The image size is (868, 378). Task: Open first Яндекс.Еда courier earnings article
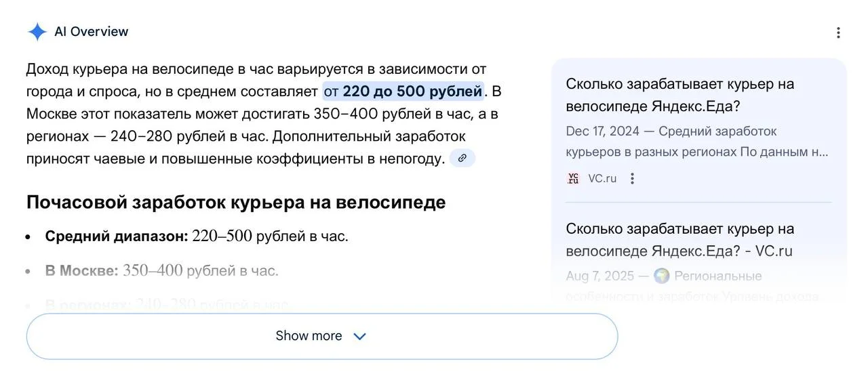click(679, 96)
